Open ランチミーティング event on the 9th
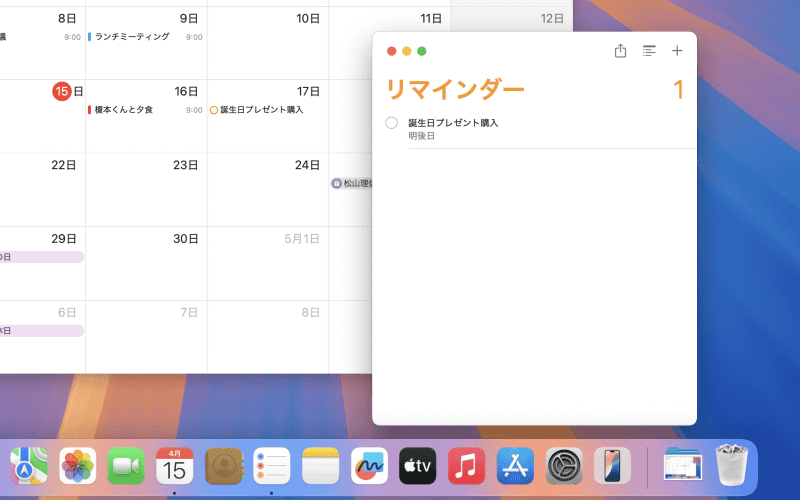 [145, 37]
